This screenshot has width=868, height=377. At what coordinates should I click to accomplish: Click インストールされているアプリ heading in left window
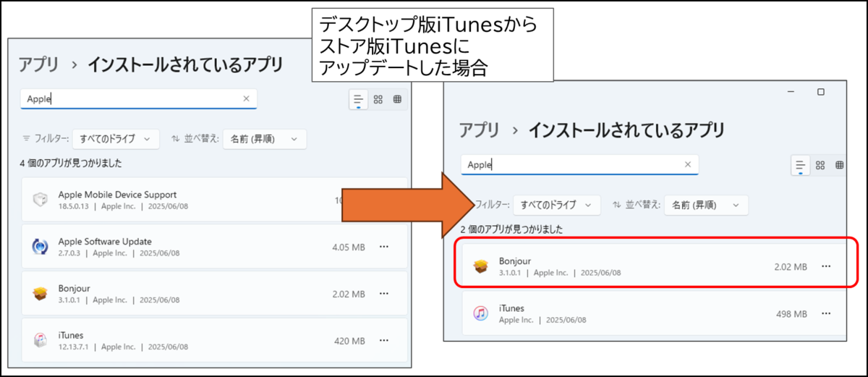(x=185, y=64)
